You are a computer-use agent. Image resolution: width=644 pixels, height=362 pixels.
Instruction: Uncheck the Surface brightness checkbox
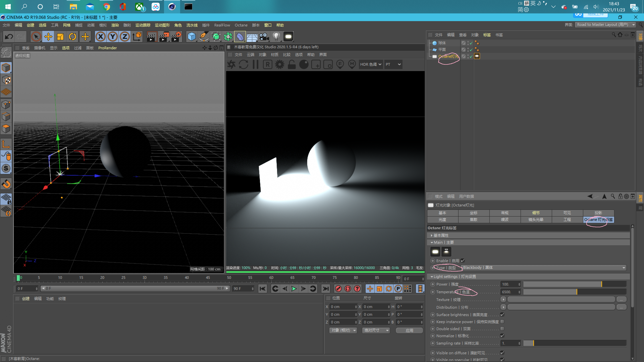[502, 315]
